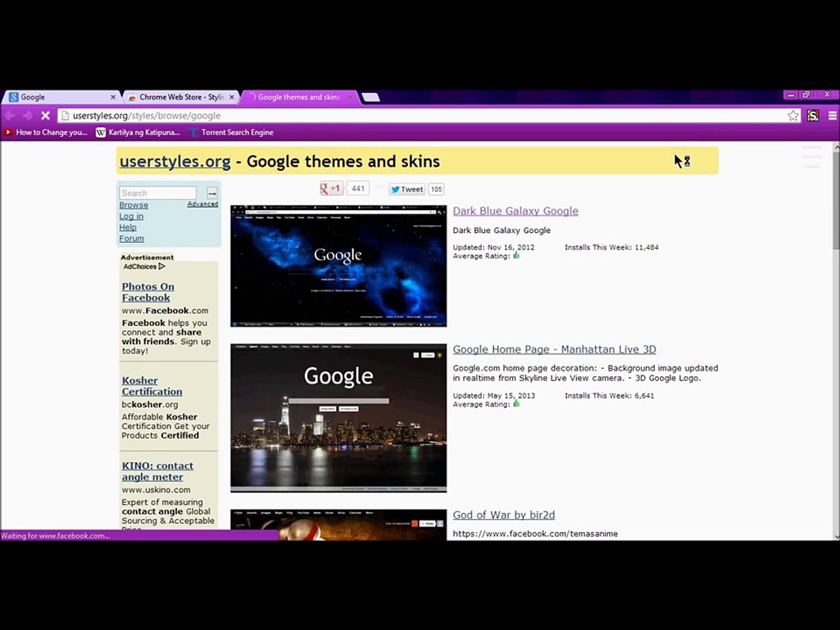Screen dimensions: 840x630
Task: Close the Google tab
Action: (113, 97)
